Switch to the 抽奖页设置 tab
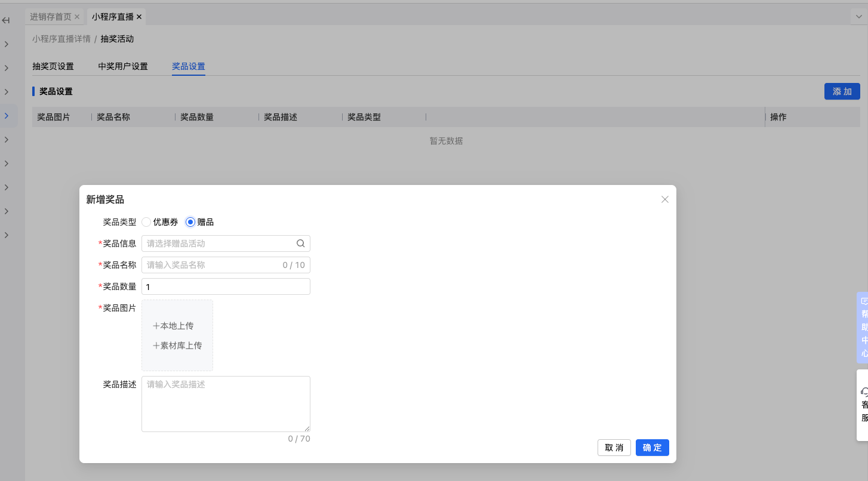This screenshot has width=868, height=481. (53, 66)
